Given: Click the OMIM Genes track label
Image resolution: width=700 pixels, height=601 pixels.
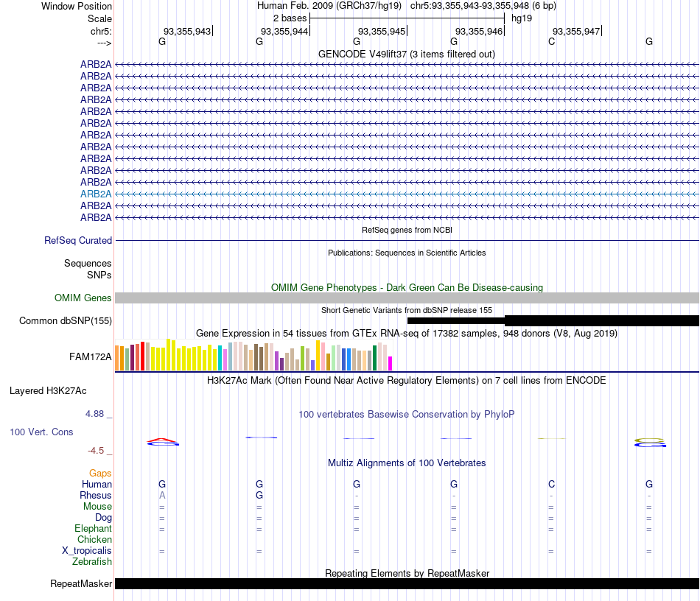Looking at the screenshot, I should [x=83, y=298].
